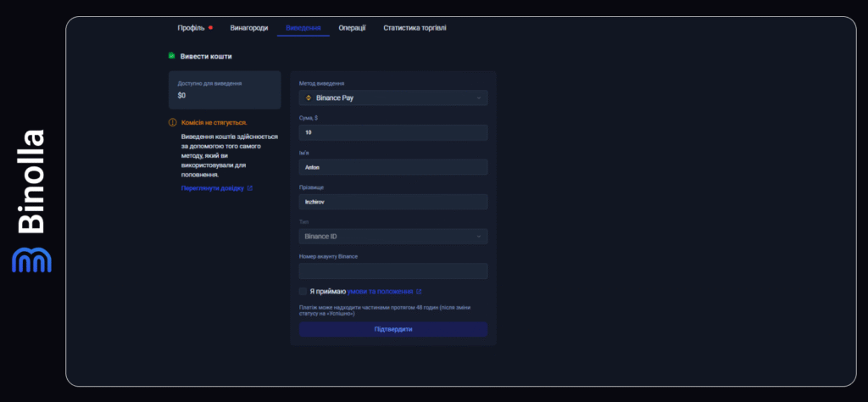Screen dimensions: 868x402
Task: Expand the Тип dropdown showing Binance ID
Action: click(x=393, y=237)
